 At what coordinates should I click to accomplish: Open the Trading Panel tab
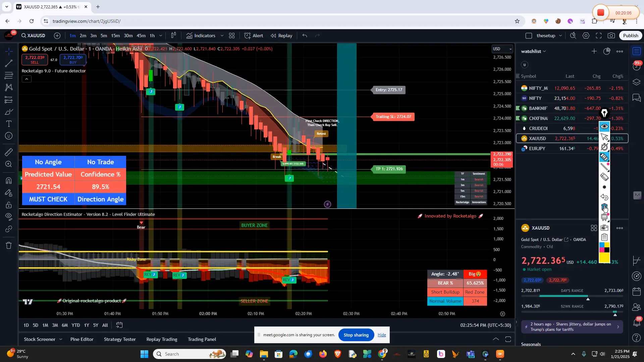point(202,339)
